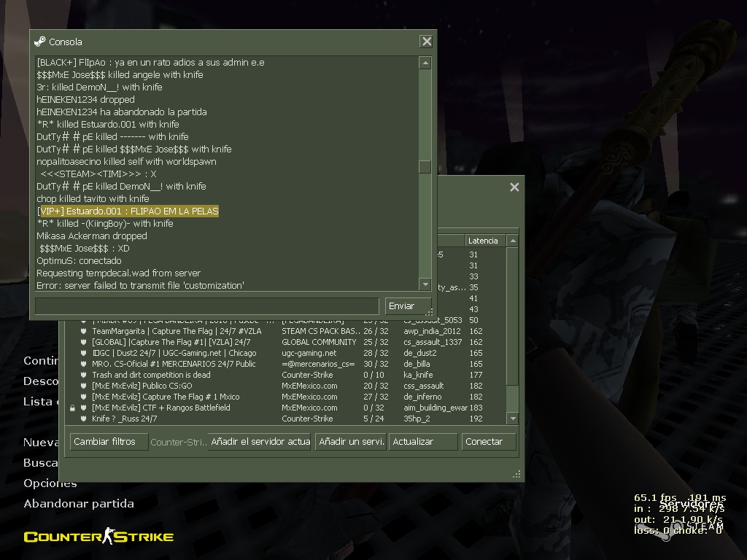Click the 30 / 32 players cell
747x560 pixels.
376,364
